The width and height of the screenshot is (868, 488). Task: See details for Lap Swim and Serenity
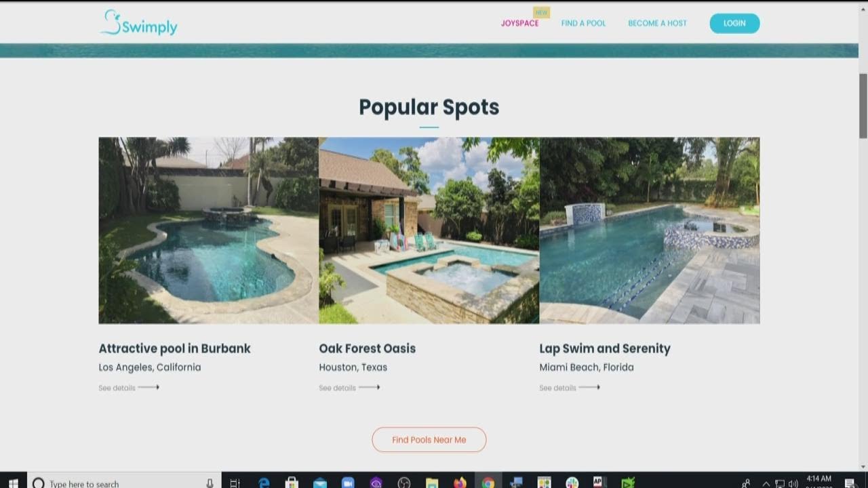point(570,388)
